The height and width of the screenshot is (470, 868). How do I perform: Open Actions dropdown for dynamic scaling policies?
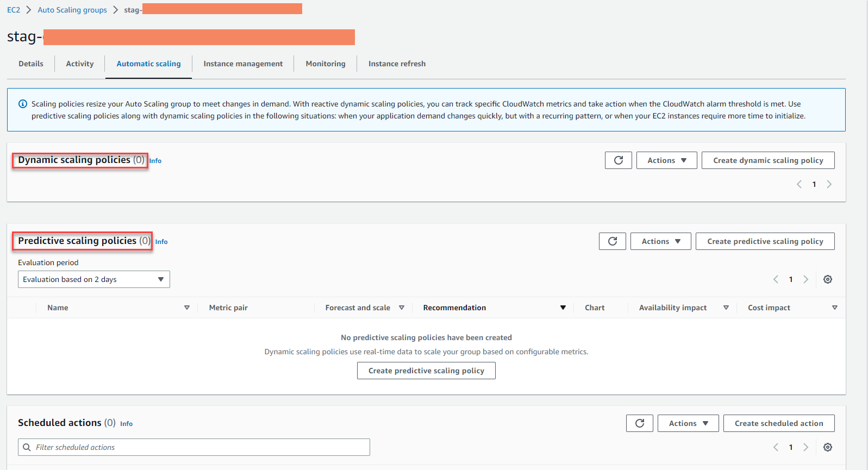tap(667, 160)
